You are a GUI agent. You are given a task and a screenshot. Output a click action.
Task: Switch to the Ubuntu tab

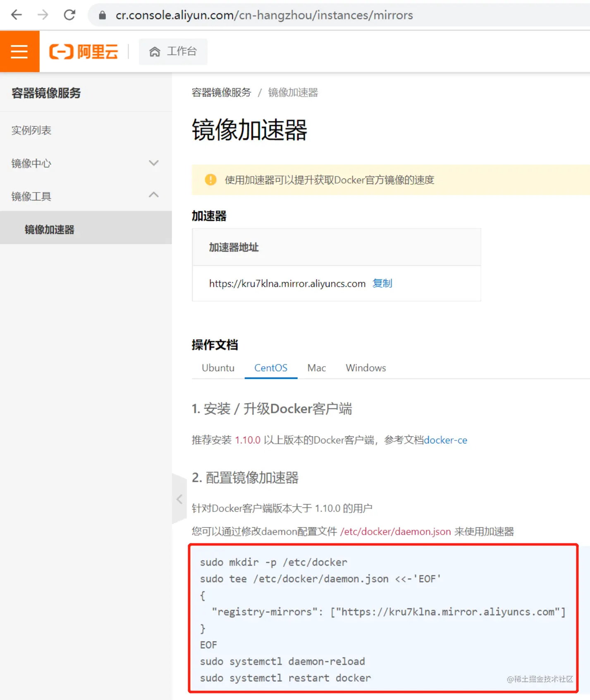pyautogui.click(x=218, y=368)
